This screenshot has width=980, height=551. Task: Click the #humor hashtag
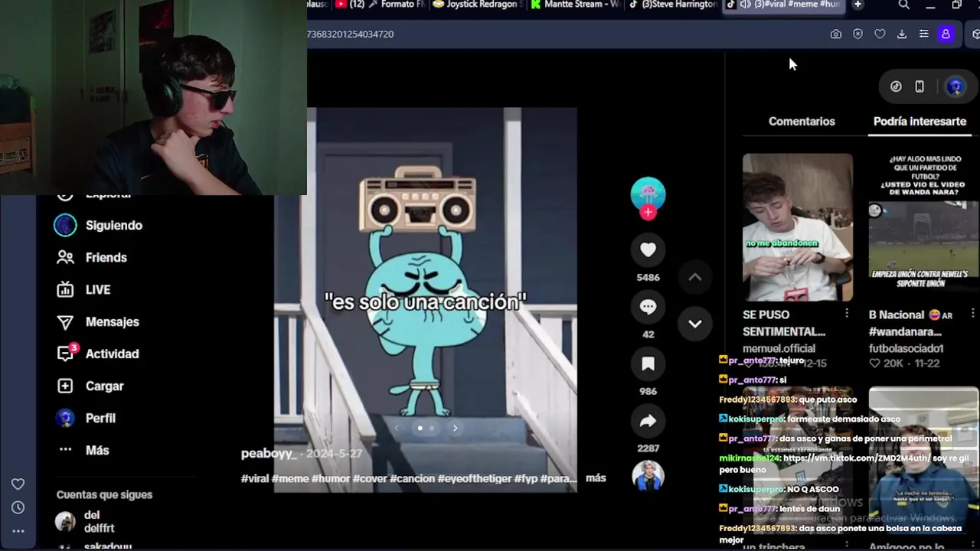pos(331,478)
